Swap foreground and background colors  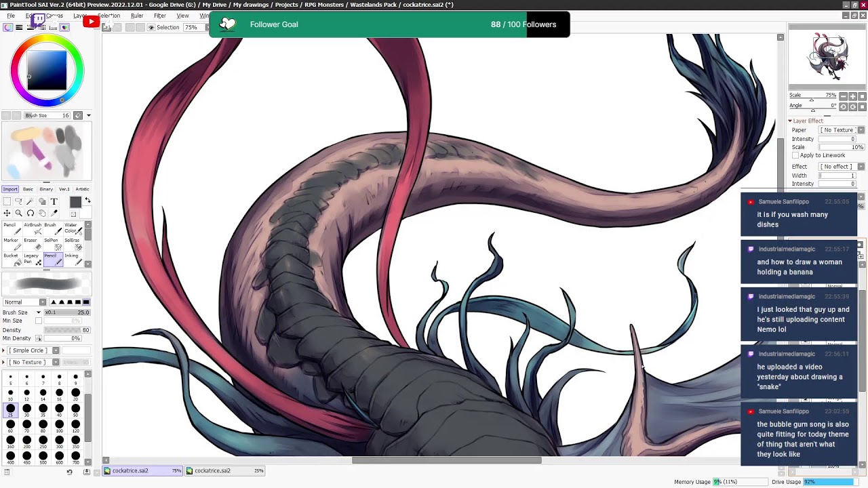point(87,201)
